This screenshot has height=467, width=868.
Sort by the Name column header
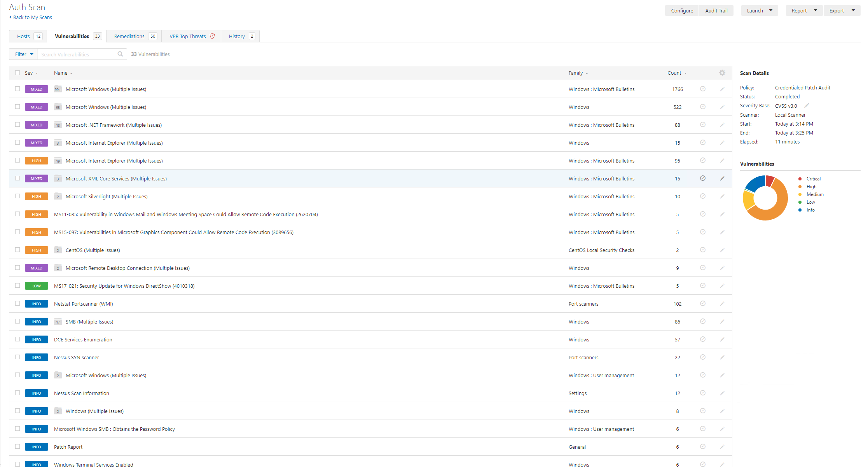pyautogui.click(x=63, y=73)
